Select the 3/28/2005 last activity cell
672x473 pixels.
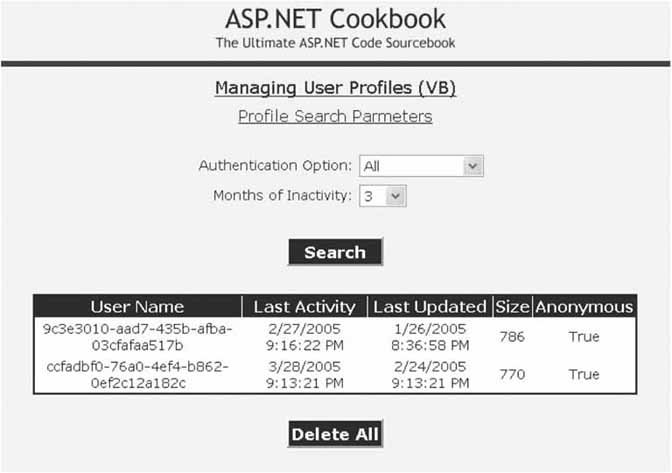pos(304,374)
